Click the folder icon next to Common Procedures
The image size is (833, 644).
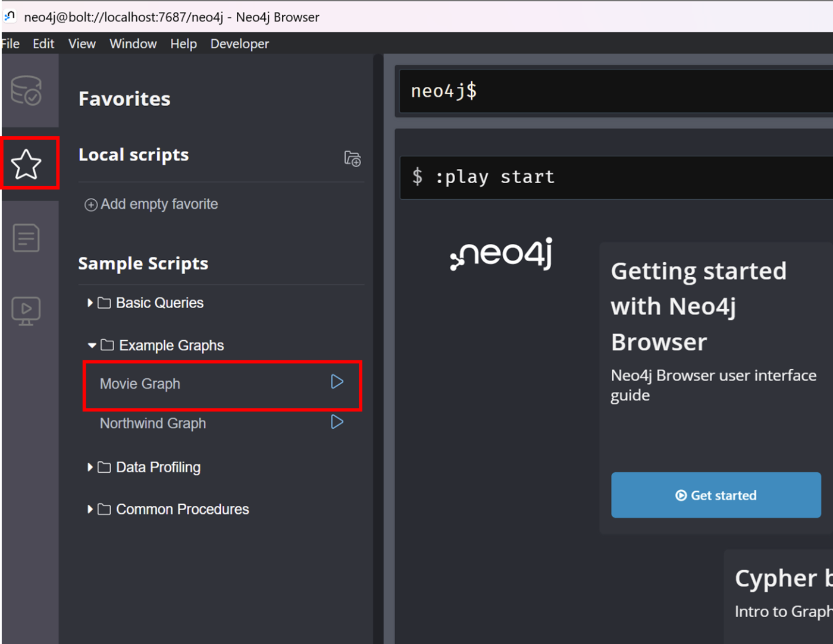104,510
